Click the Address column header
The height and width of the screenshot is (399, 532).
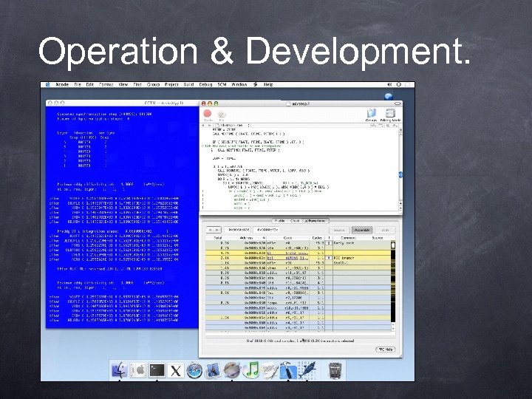tap(248, 238)
